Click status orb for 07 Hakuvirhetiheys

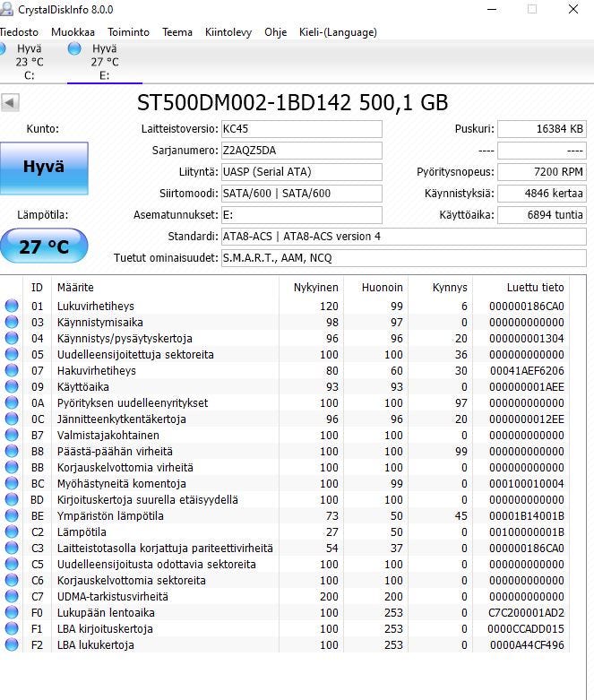[x=12, y=370]
